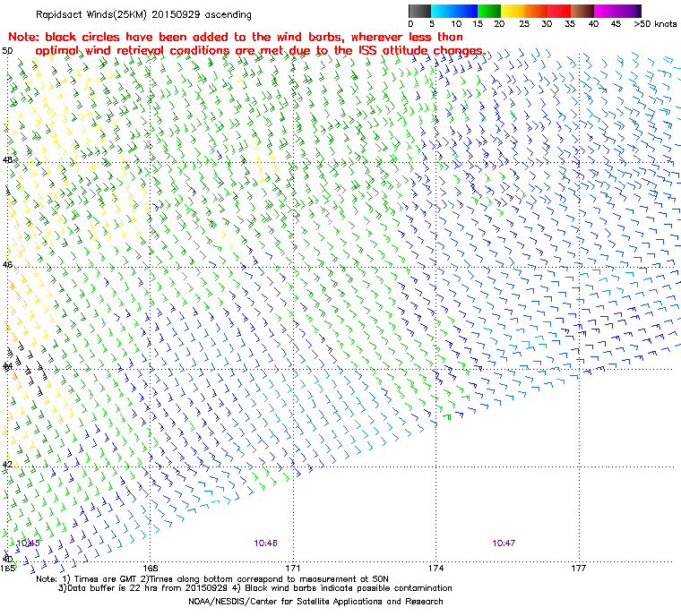Click the purple 10:46 time marker
The height and width of the screenshot is (616, 681).
pos(265,543)
